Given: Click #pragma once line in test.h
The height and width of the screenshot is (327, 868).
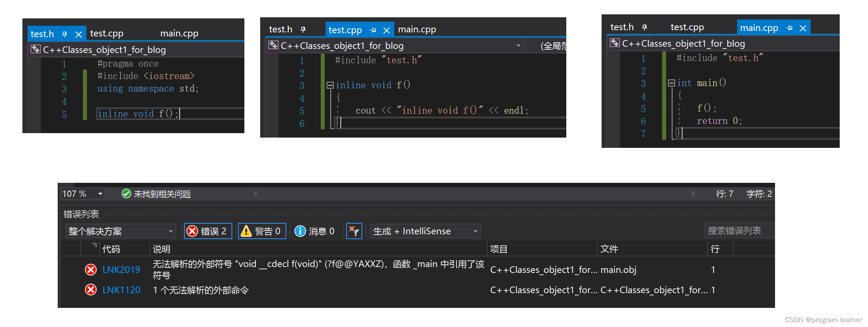Looking at the screenshot, I should (128, 64).
